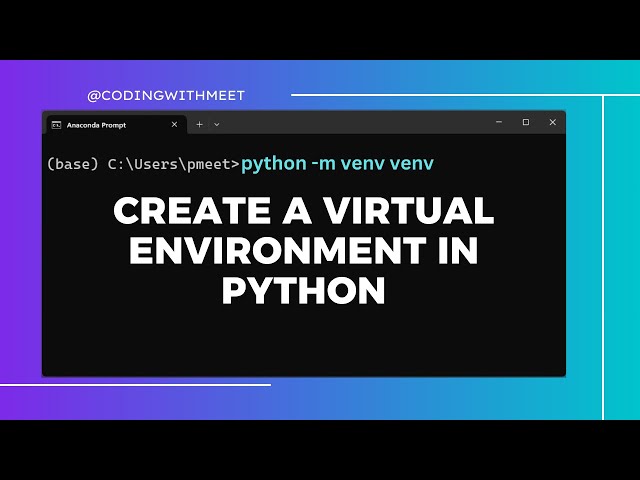
Task: Click the @CODINGWITHMEET handle text
Action: click(x=166, y=96)
